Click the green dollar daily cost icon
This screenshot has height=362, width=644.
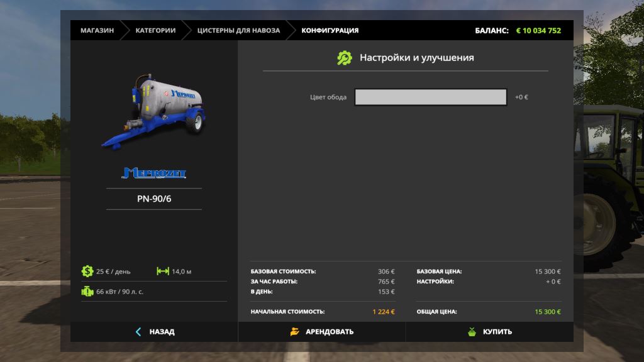pos(87,271)
